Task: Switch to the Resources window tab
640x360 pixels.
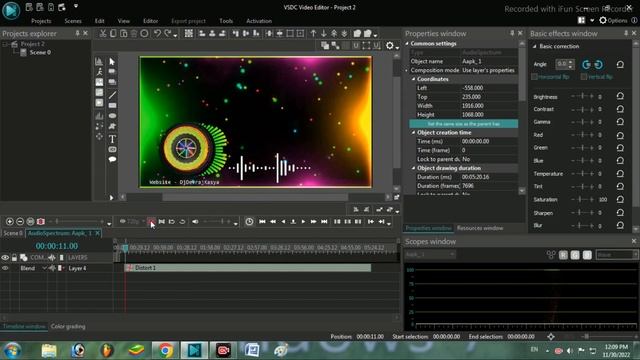Action: point(480,228)
